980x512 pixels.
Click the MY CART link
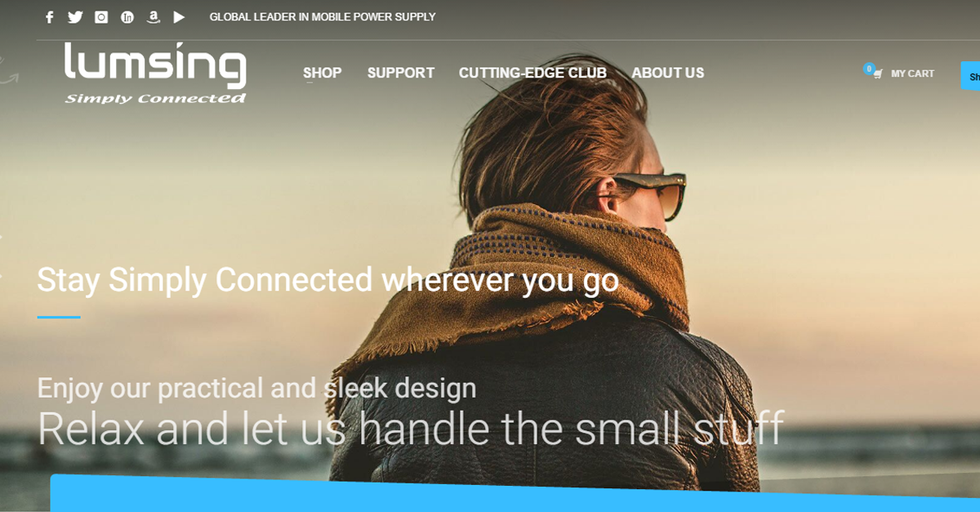pyautogui.click(x=912, y=73)
